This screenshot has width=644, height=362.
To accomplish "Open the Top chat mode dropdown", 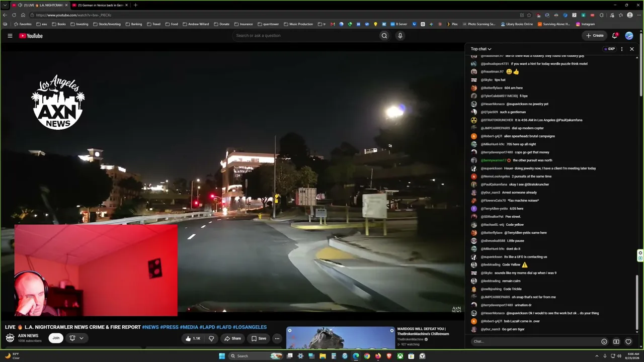I will 481,49.
